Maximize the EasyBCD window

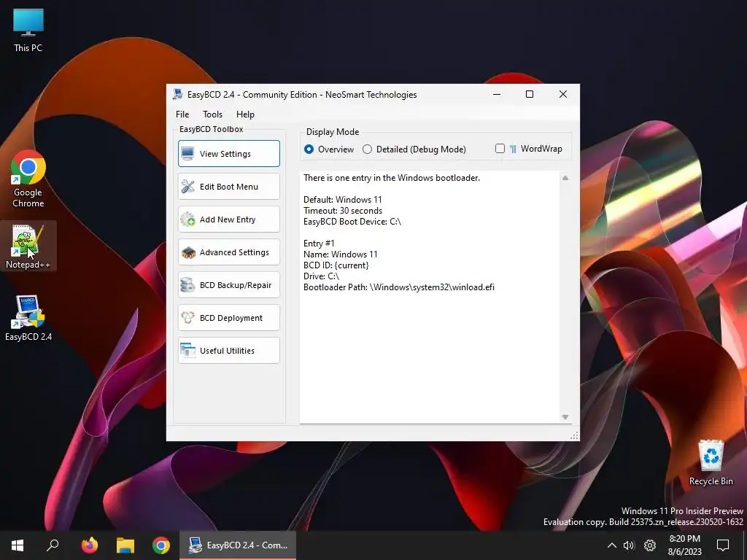[x=530, y=94]
